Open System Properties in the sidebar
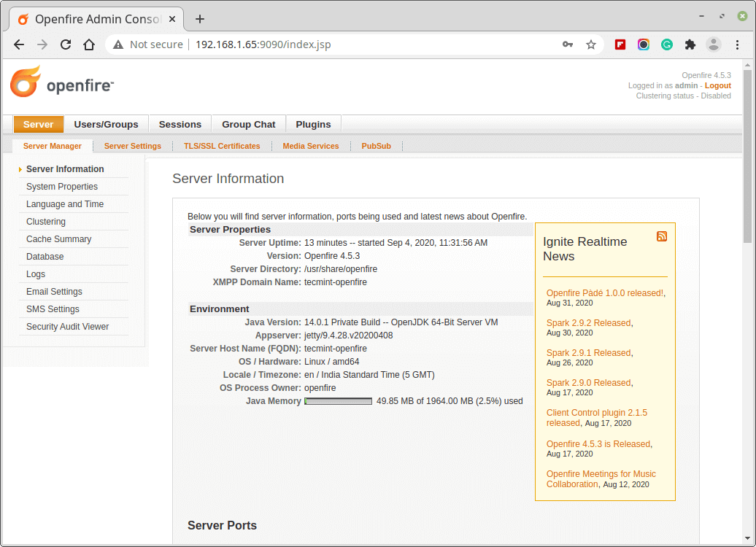This screenshot has width=756, height=547. click(62, 187)
